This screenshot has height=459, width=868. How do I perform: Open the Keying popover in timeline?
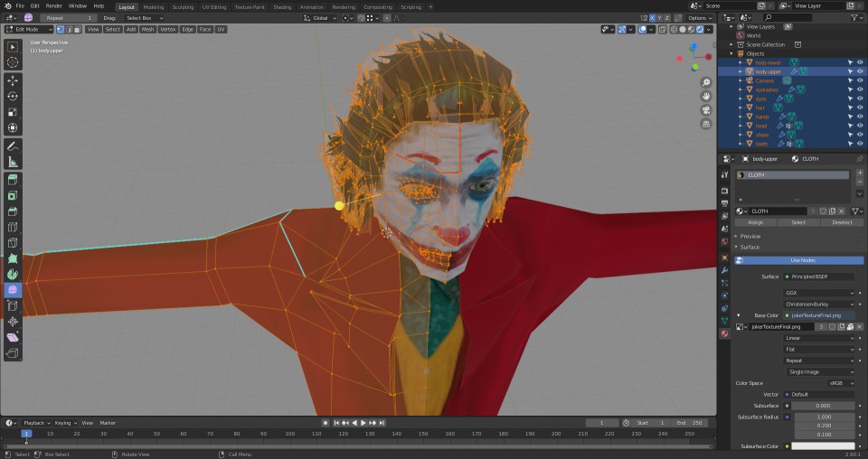[x=65, y=423]
